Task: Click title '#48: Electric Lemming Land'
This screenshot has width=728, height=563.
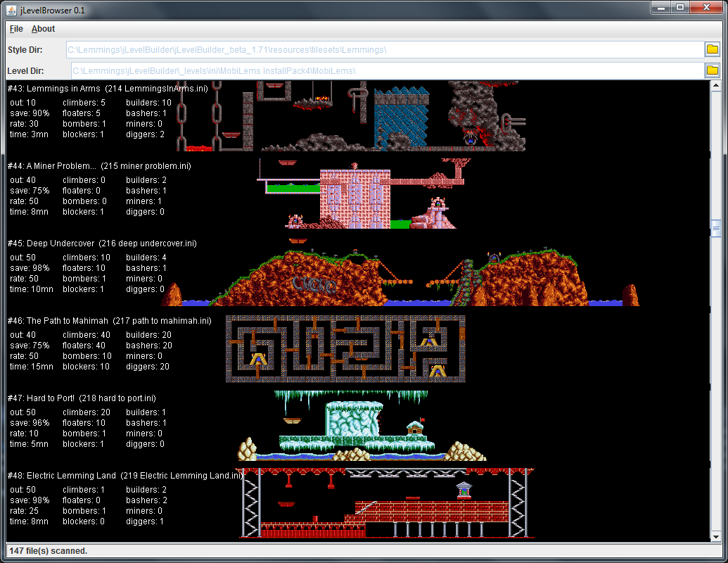Action: pos(62,476)
